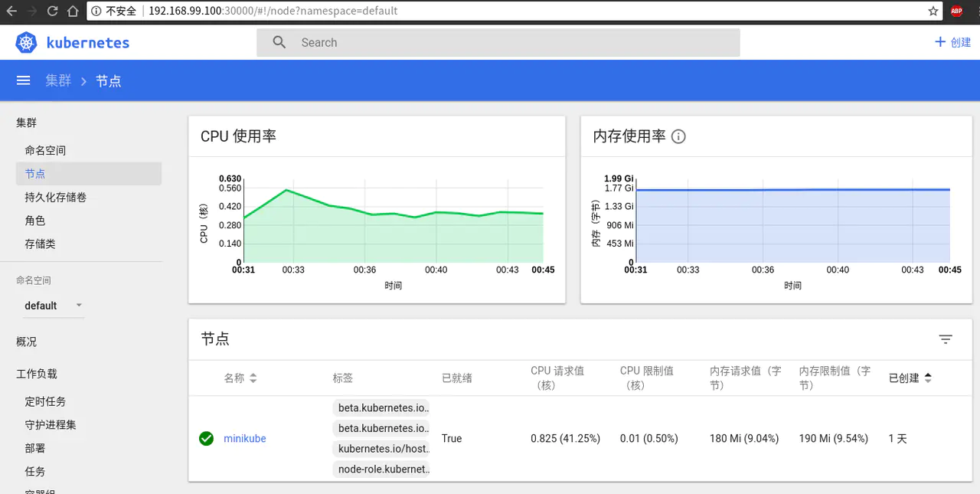Select 命名空间 in the sidebar

[45, 151]
